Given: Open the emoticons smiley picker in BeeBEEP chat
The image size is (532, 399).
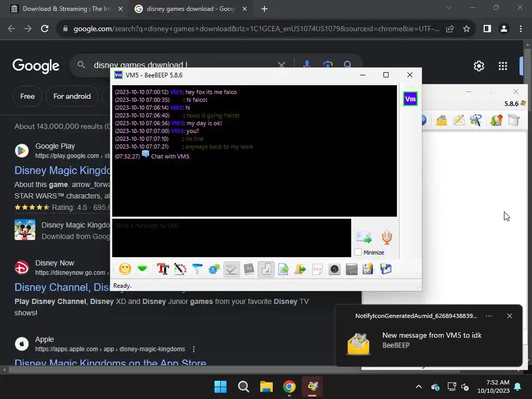Looking at the screenshot, I should click(125, 270).
